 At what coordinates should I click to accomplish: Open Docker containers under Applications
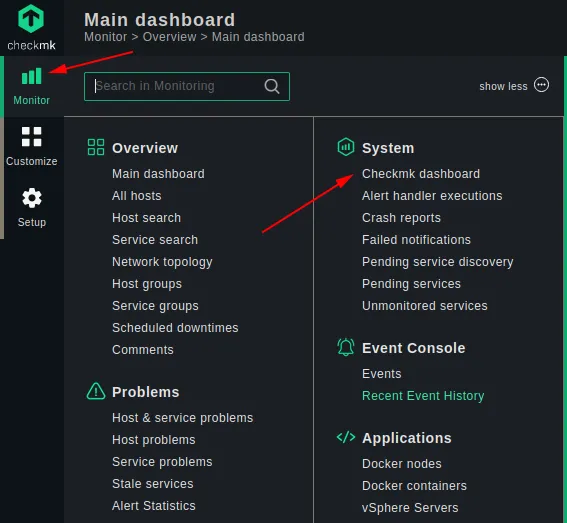tap(414, 486)
